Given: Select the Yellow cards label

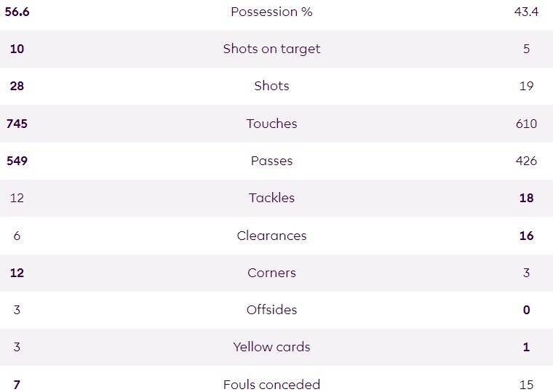Looking at the screenshot, I should (x=271, y=347).
